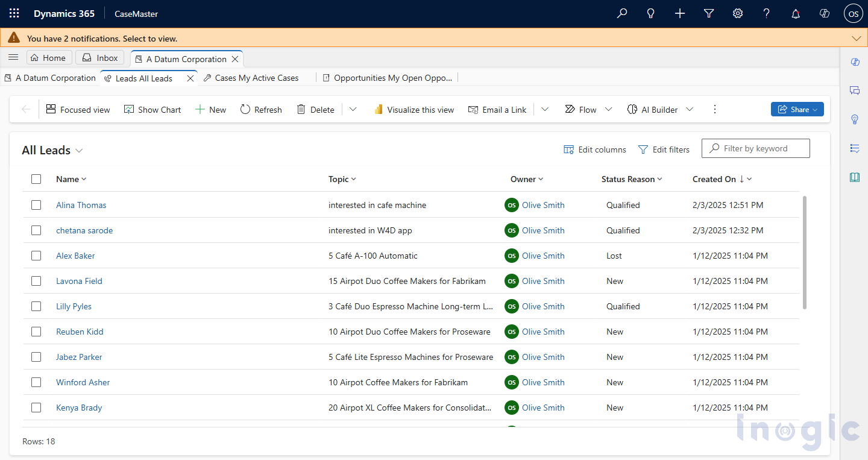Check the box for chetana sarode
The width and height of the screenshot is (868, 460).
click(x=36, y=230)
